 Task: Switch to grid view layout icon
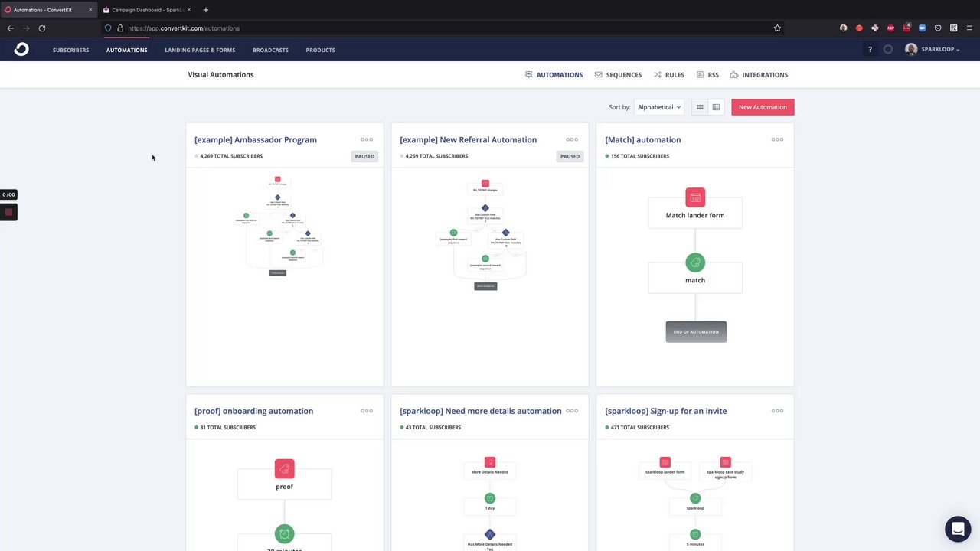pyautogui.click(x=700, y=107)
